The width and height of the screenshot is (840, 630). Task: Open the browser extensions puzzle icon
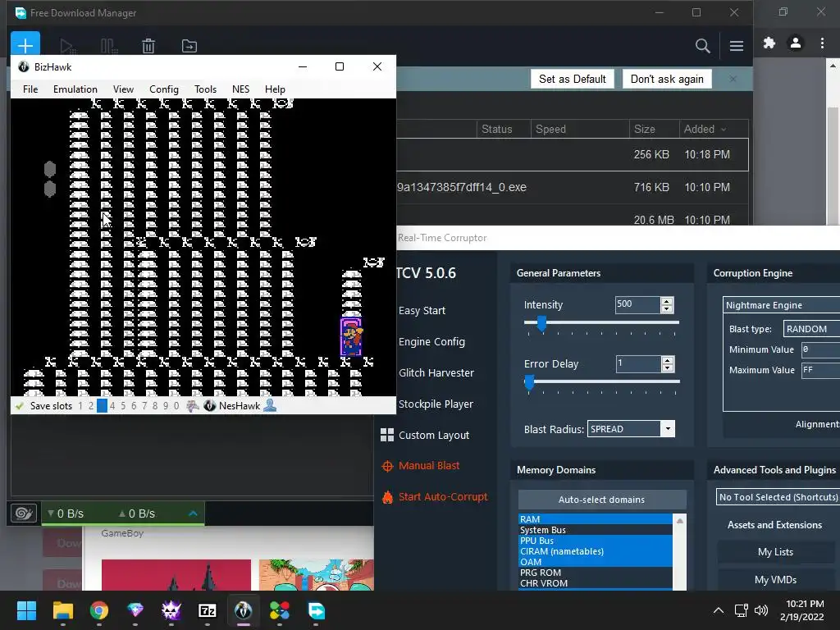[x=769, y=43]
